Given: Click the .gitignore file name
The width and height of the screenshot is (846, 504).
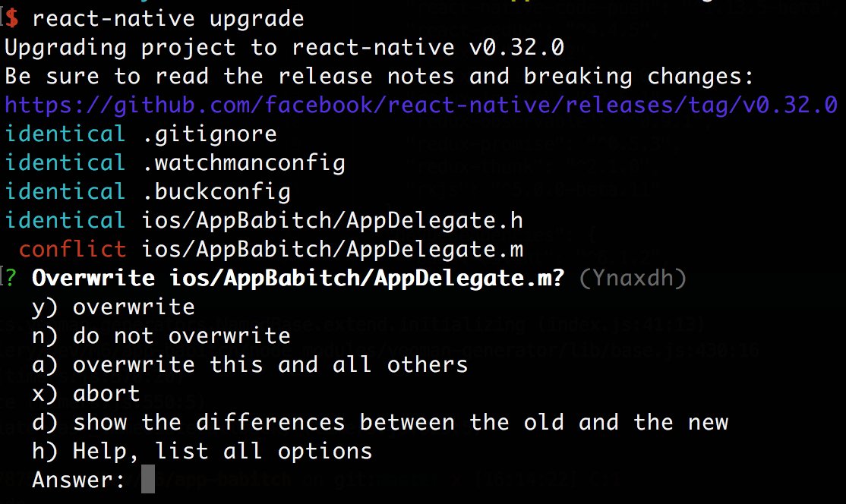Looking at the screenshot, I should tap(210, 134).
